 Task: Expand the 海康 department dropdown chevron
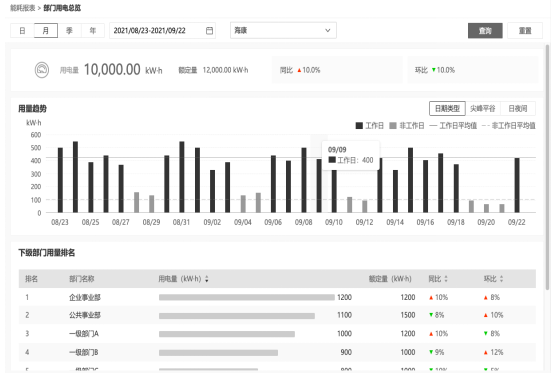[x=328, y=31]
